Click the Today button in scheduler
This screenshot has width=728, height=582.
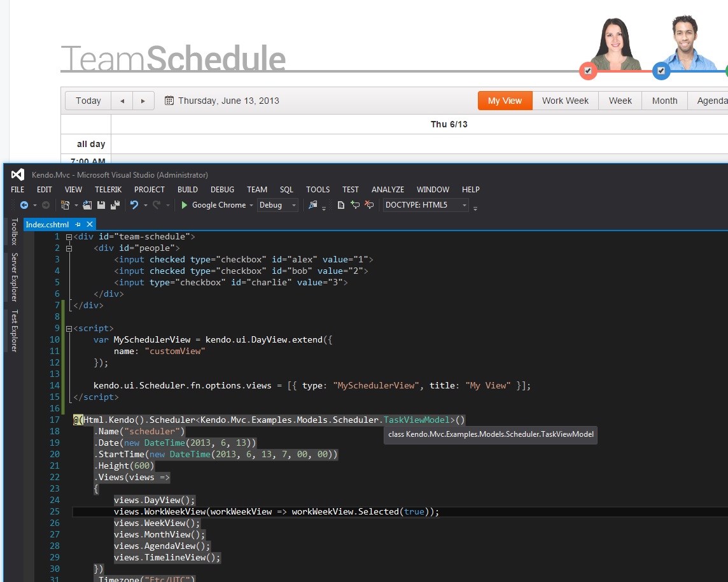(x=88, y=101)
